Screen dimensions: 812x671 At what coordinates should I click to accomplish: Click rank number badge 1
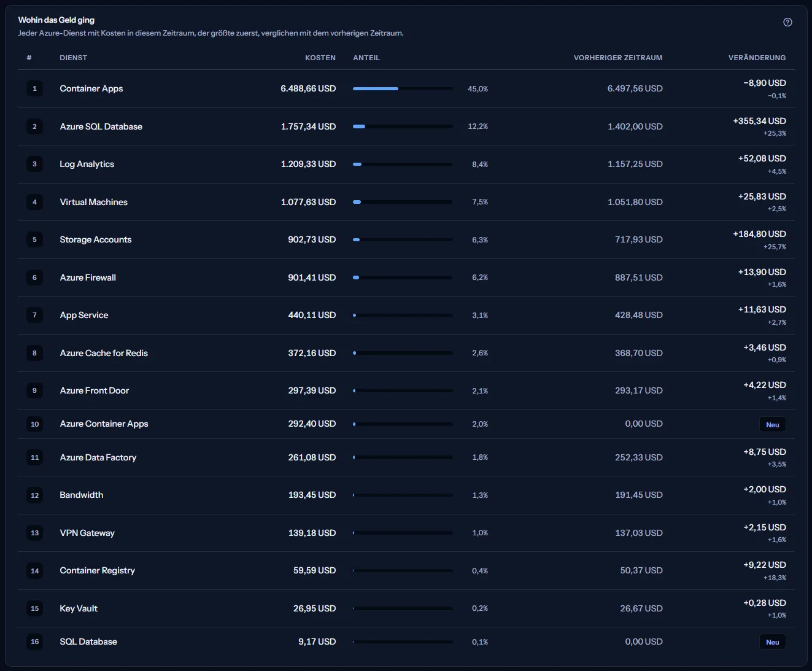tap(34, 88)
